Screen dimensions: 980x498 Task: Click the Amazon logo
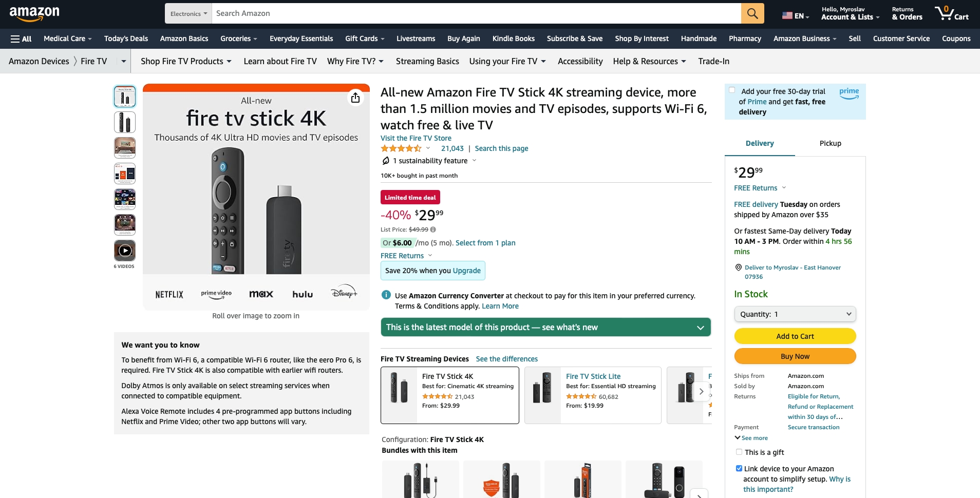tap(34, 13)
